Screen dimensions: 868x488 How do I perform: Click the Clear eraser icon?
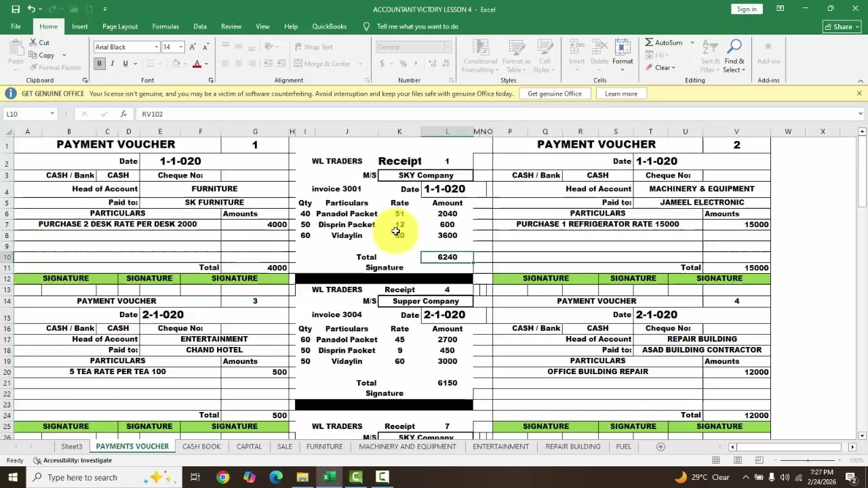point(649,67)
